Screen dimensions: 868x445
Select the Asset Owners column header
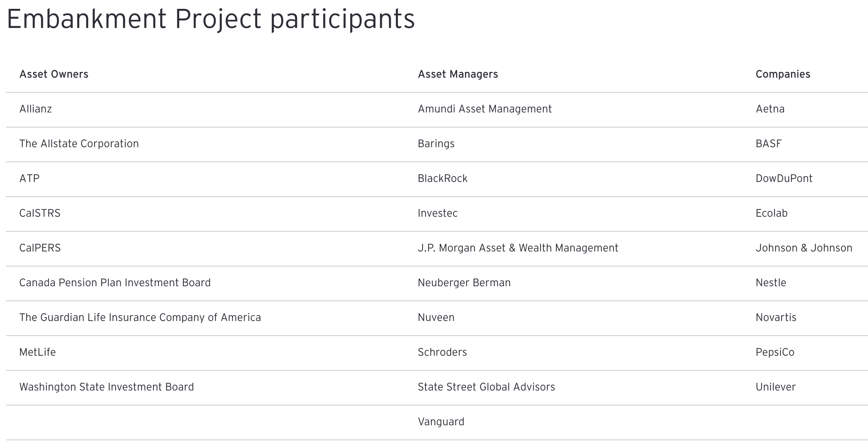(x=54, y=74)
